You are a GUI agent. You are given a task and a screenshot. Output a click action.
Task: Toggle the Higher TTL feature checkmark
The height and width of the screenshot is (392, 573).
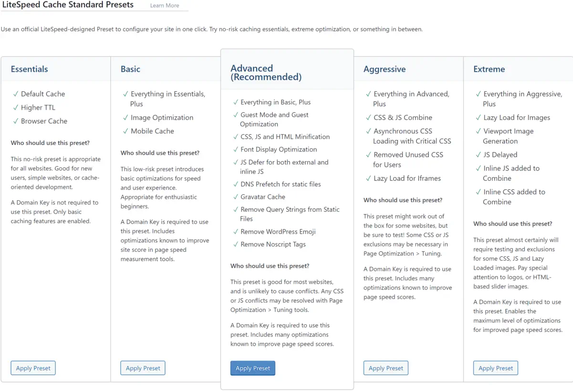tap(15, 108)
